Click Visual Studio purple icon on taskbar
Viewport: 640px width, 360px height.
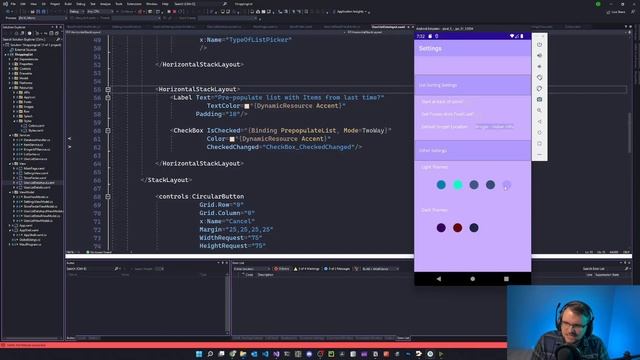[276, 354]
